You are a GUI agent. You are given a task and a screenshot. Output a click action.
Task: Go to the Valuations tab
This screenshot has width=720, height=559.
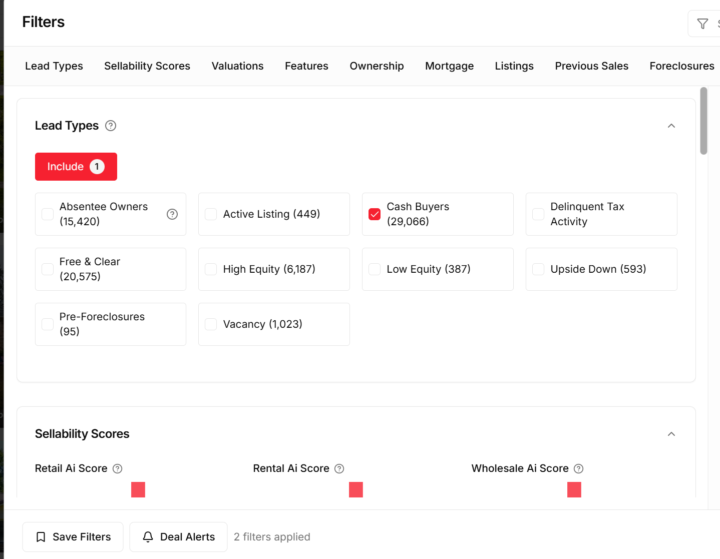coord(237,66)
